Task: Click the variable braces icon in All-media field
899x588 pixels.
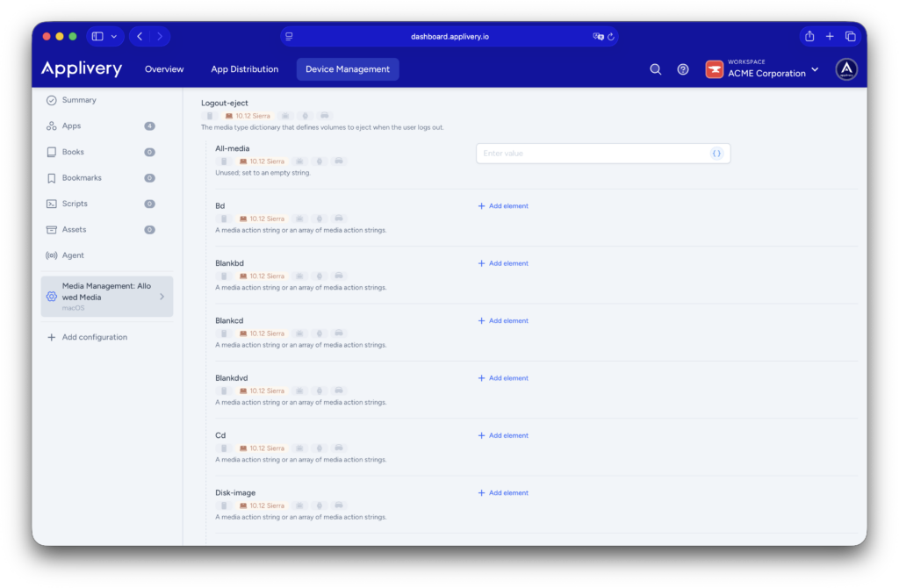Action: pos(716,154)
